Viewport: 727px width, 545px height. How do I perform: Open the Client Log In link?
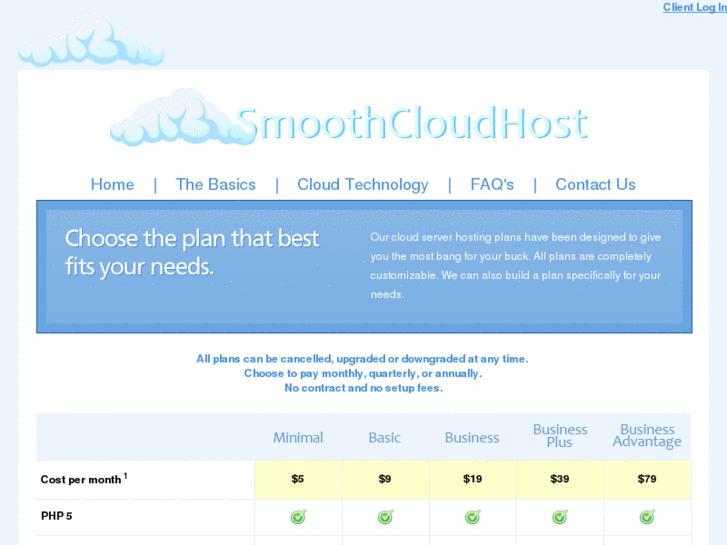tap(695, 7)
